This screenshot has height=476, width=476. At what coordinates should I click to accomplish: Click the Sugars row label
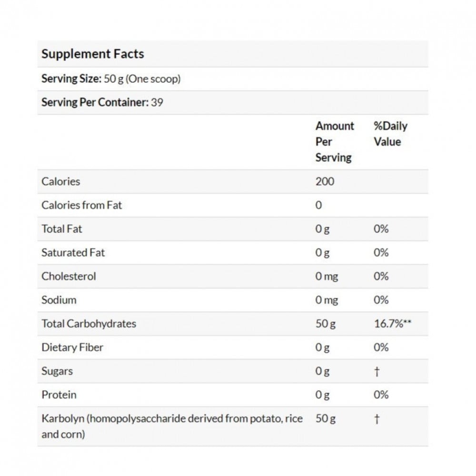(57, 371)
